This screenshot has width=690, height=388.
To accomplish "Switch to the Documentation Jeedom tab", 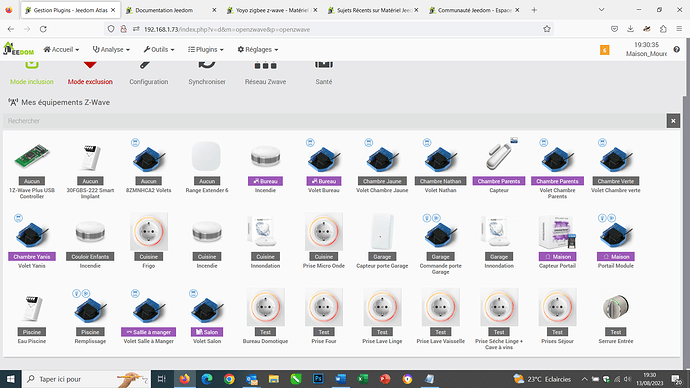I will [171, 10].
